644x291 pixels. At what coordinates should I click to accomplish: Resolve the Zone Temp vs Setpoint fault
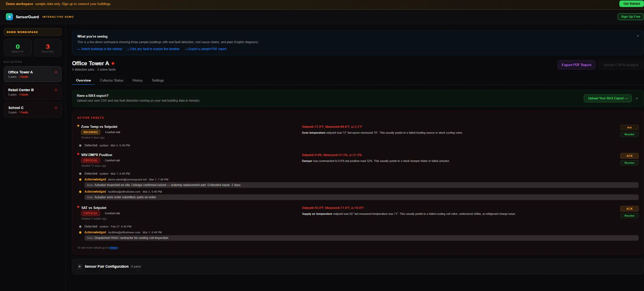(629, 135)
